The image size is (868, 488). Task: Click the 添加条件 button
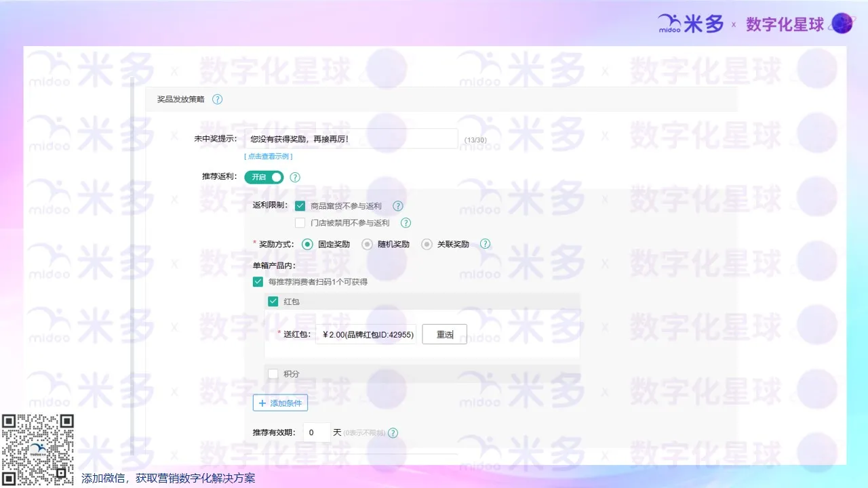(280, 403)
